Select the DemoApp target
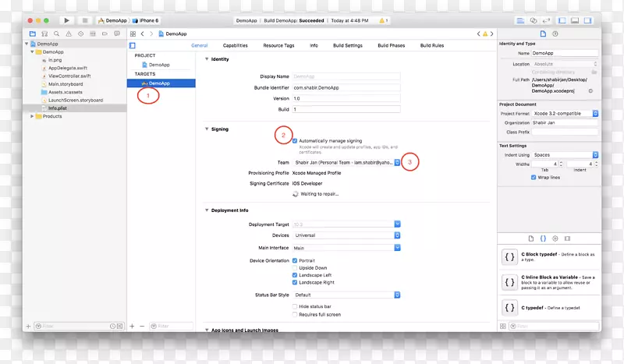Viewport: 624px width, 364px height. (161, 83)
